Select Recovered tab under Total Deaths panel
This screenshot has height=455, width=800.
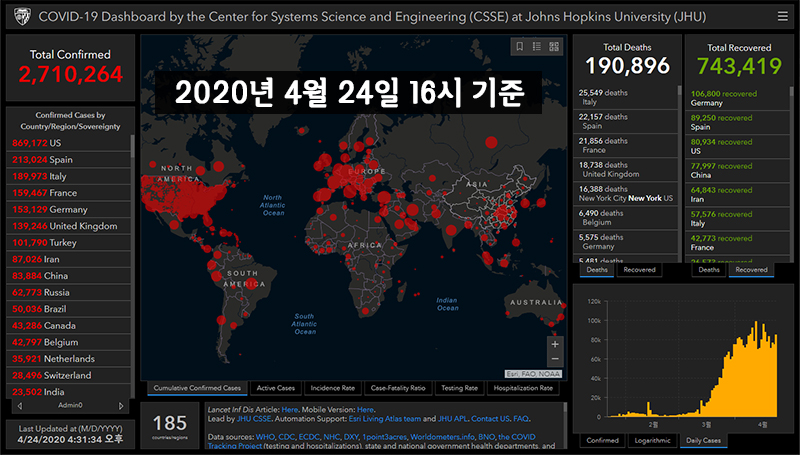(639, 270)
